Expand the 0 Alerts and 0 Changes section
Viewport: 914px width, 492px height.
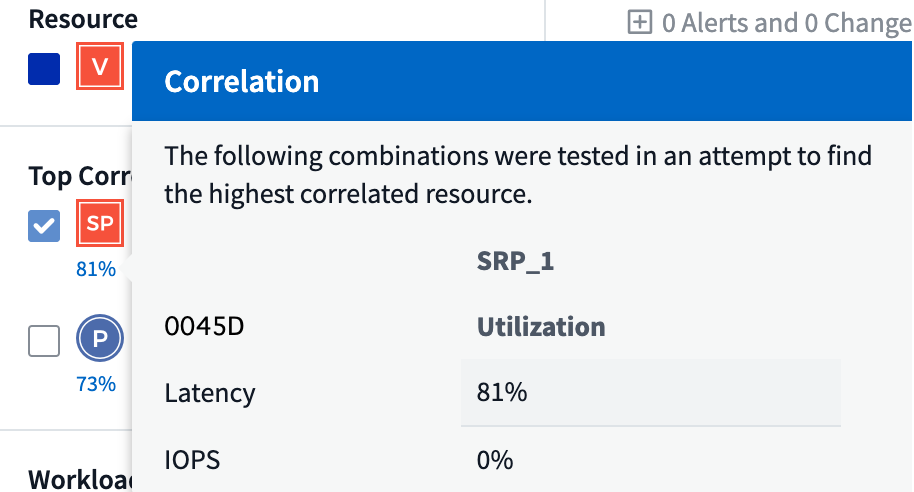point(639,22)
